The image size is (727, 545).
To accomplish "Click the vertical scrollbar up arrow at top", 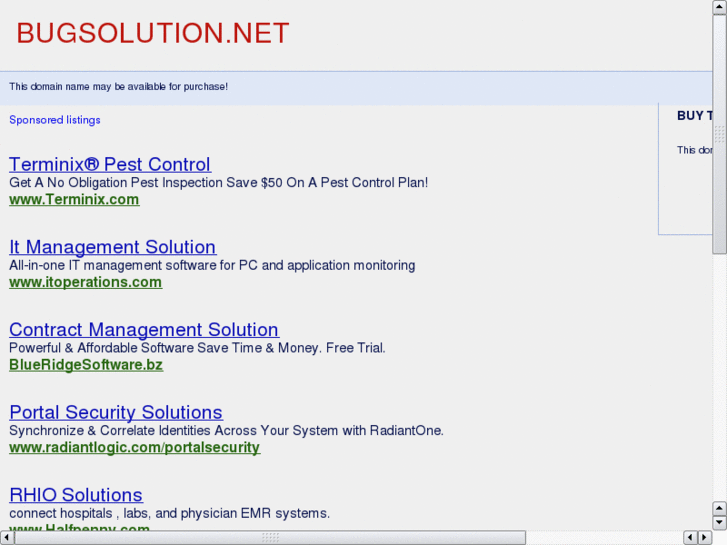I will click(719, 7).
